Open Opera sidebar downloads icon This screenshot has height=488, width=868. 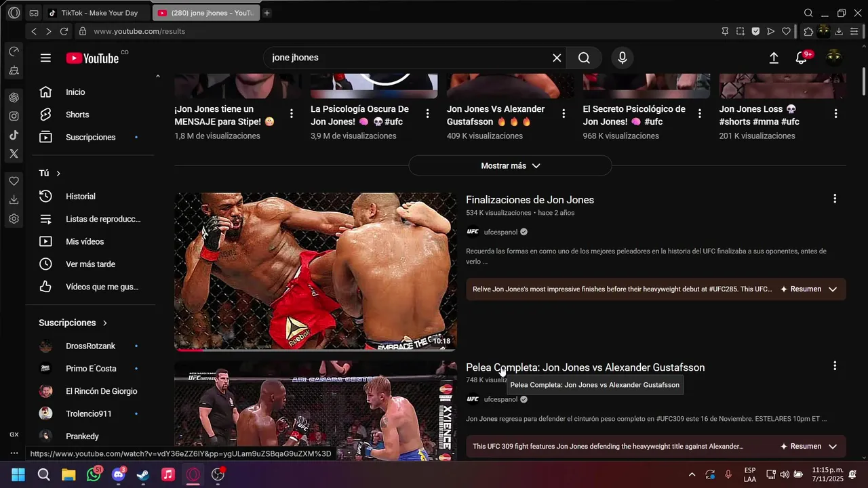pos(14,200)
